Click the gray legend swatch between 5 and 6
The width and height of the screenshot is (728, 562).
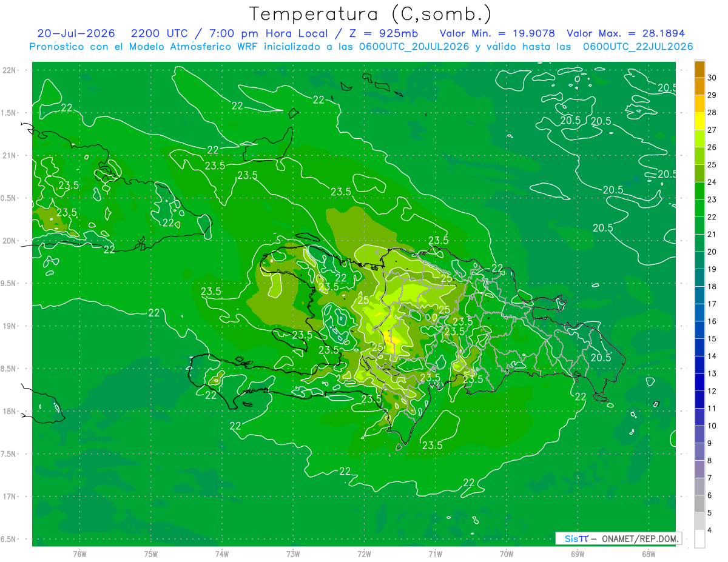[x=699, y=504]
